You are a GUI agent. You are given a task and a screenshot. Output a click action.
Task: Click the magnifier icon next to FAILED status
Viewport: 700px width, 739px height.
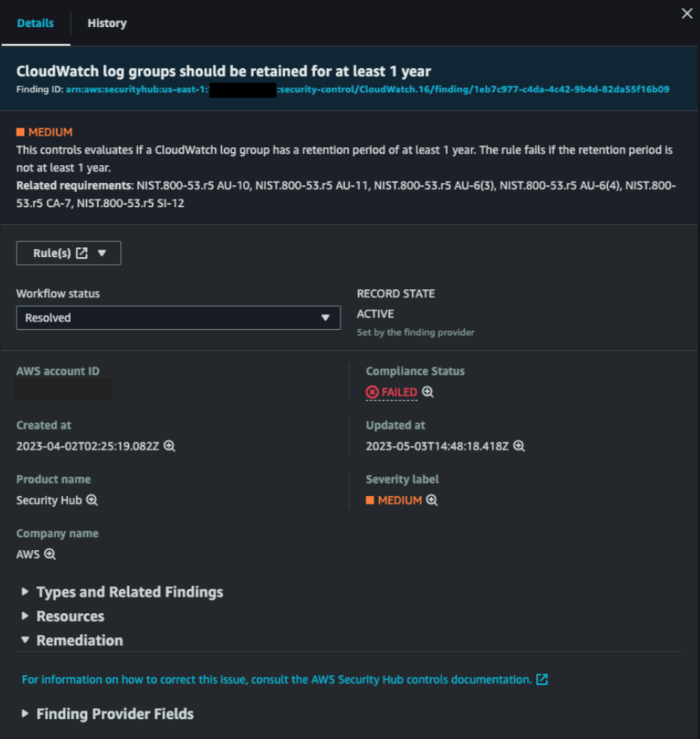point(427,392)
